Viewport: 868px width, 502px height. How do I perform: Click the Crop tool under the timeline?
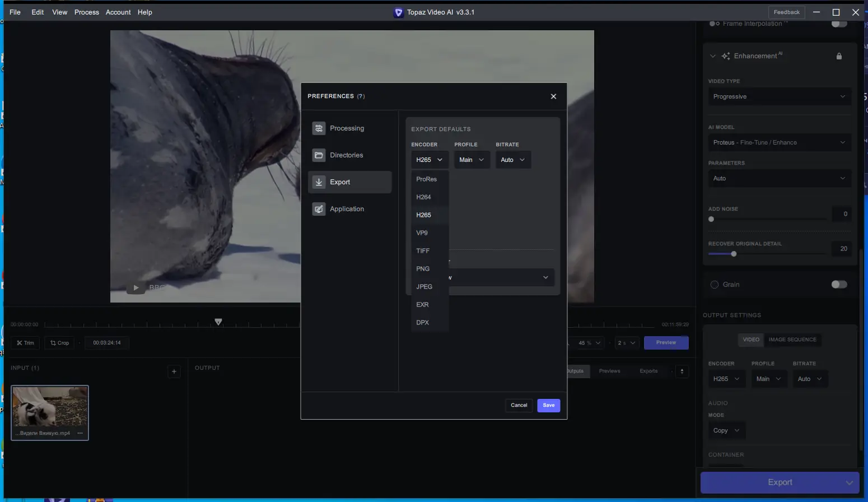click(60, 343)
